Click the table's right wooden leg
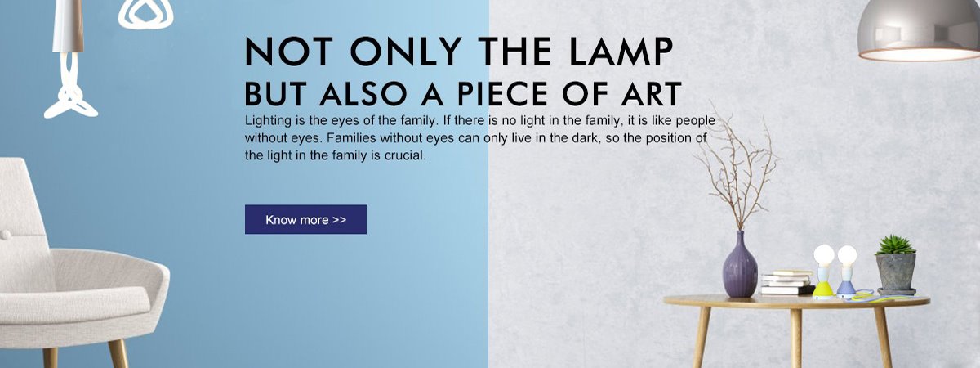Screen dimensions: 980x368 [883, 337]
